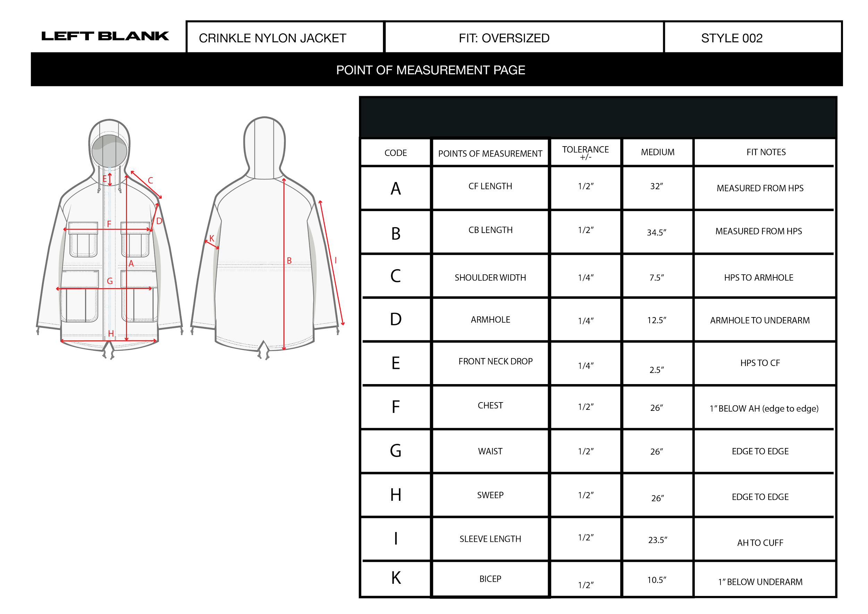
Task: Click code letter B in table
Action: [x=395, y=234]
